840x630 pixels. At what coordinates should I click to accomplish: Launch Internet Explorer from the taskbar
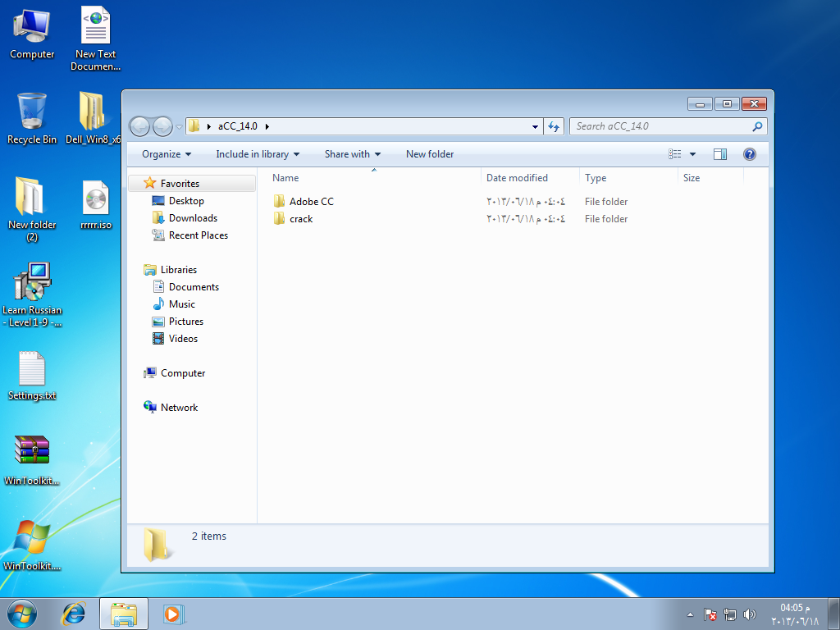point(73,614)
